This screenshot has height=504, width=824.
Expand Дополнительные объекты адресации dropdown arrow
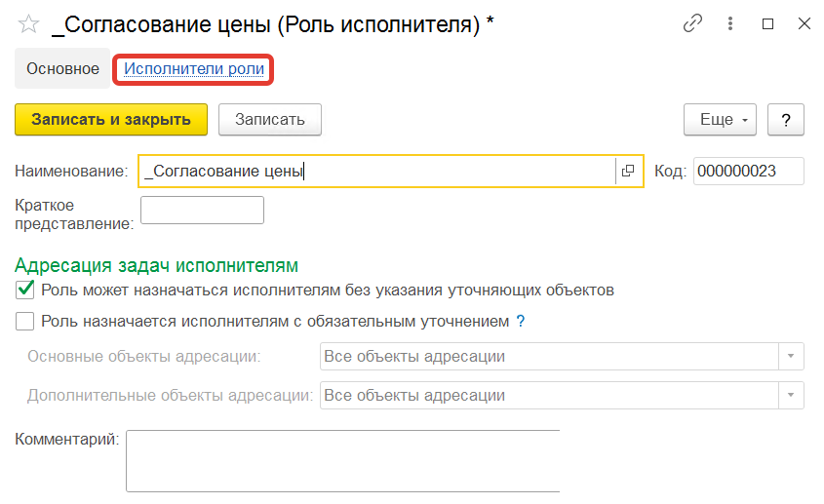(x=791, y=395)
